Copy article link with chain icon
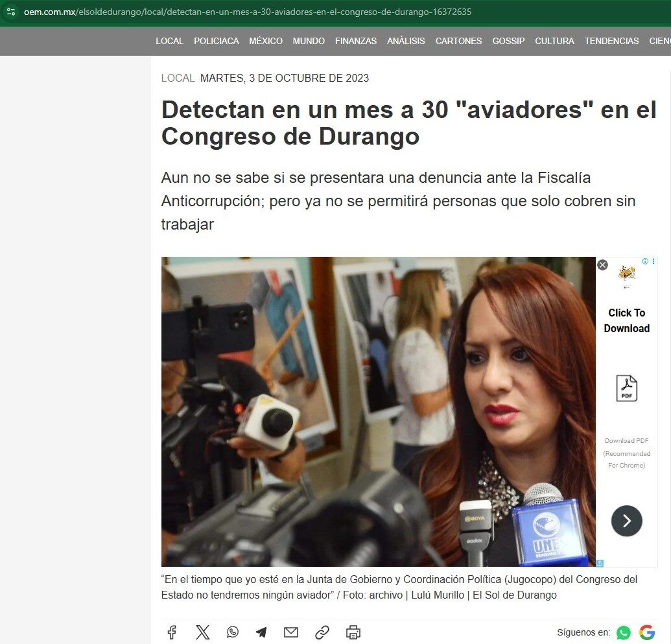Screen dimensions: 671x644 tap(322, 632)
